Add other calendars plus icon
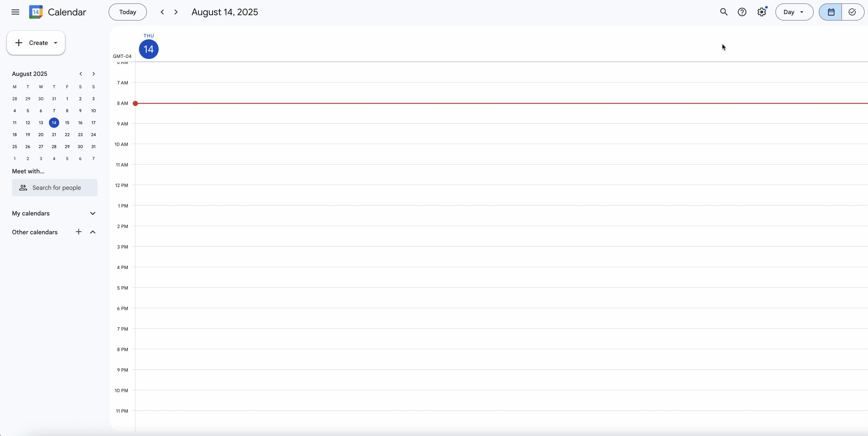 pos(78,232)
